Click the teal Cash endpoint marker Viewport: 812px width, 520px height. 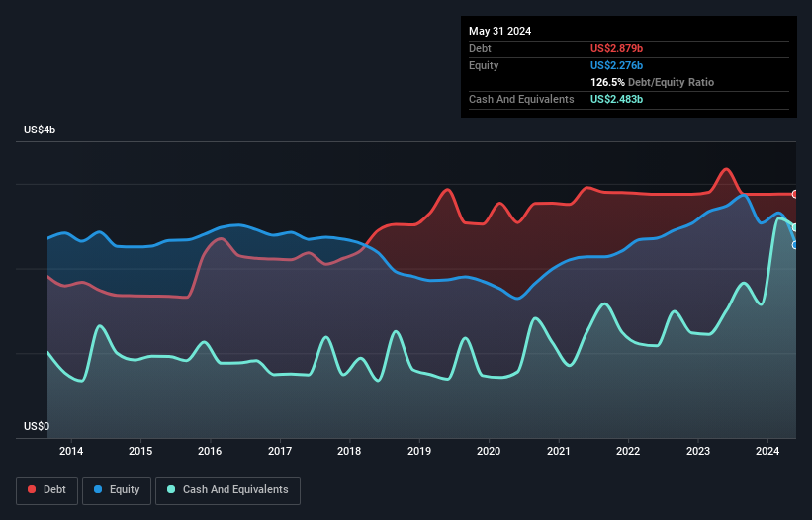(795, 227)
